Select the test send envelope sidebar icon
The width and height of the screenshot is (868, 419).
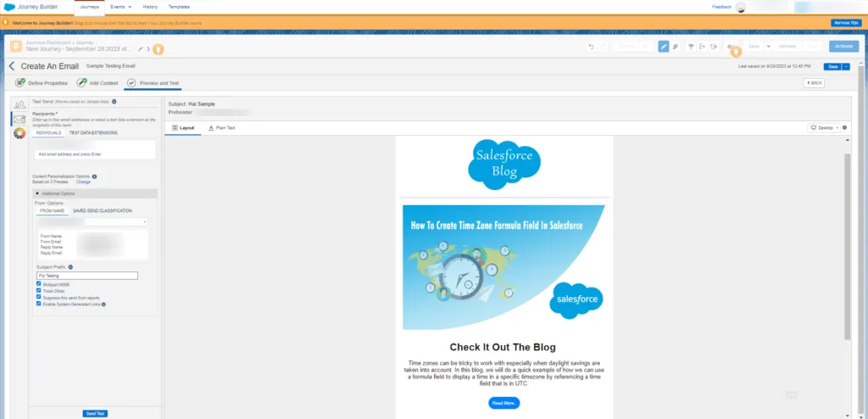19,119
